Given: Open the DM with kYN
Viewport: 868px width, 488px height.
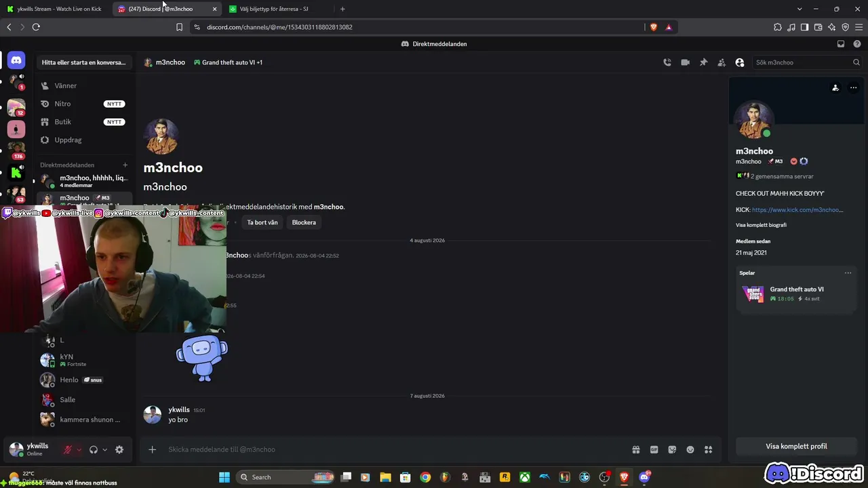Looking at the screenshot, I should (x=84, y=360).
